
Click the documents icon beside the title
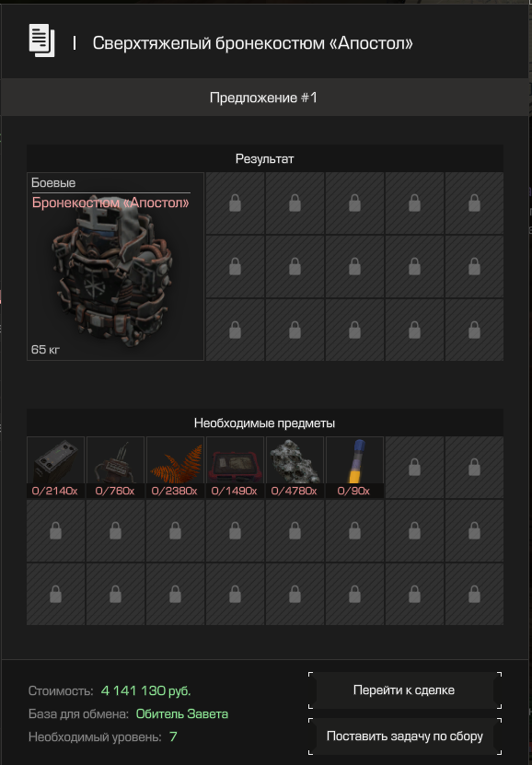pos(42,41)
